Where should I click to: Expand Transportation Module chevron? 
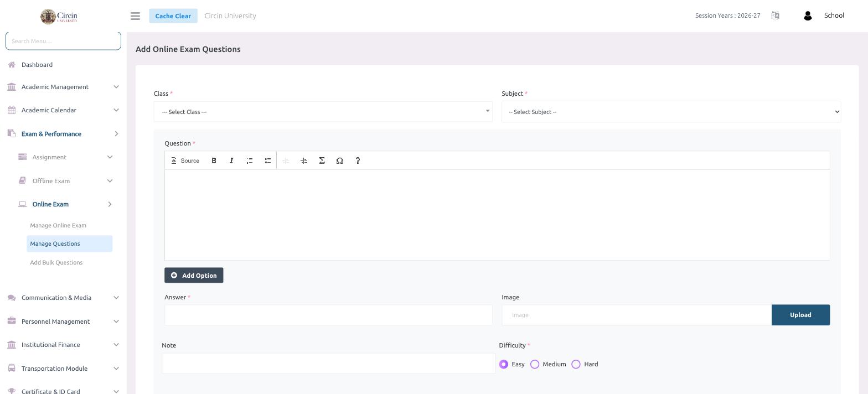pos(116,369)
